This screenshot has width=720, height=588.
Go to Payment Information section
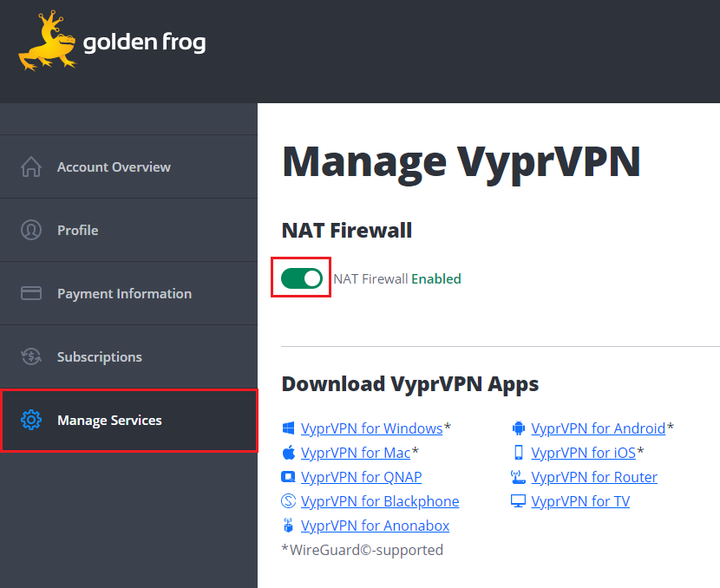pyautogui.click(x=124, y=293)
